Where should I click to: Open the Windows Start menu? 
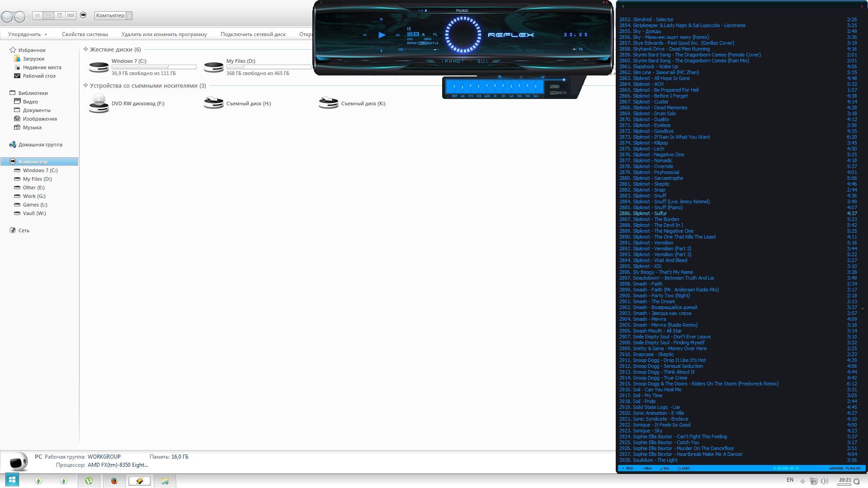click(x=12, y=480)
